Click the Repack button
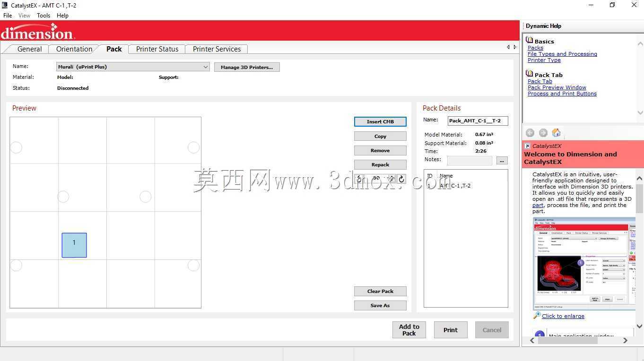The image size is (644, 361). click(x=380, y=164)
